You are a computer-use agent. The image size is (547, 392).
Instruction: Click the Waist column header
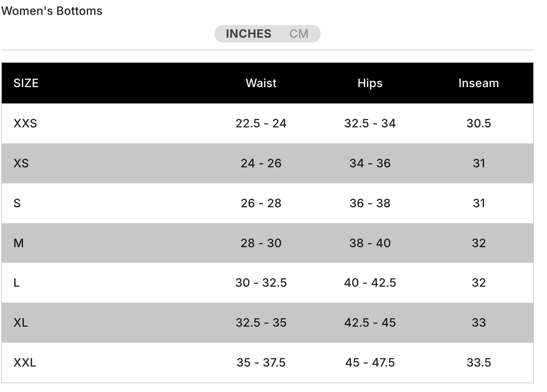coord(261,83)
